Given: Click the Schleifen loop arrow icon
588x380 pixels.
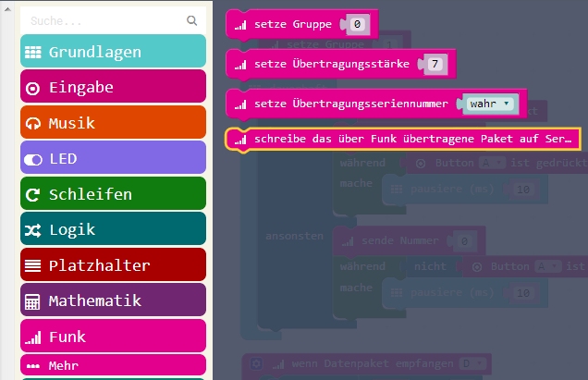Looking at the screenshot, I should (x=33, y=195).
